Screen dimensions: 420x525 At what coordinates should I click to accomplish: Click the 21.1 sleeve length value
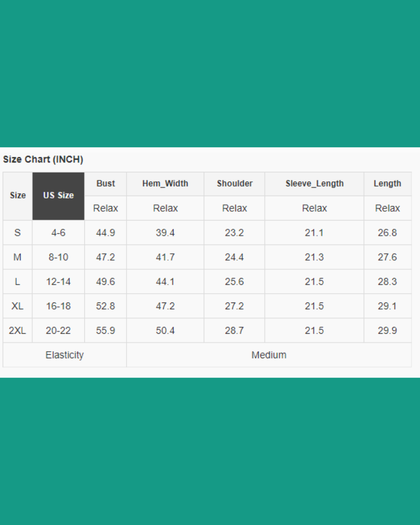click(314, 233)
